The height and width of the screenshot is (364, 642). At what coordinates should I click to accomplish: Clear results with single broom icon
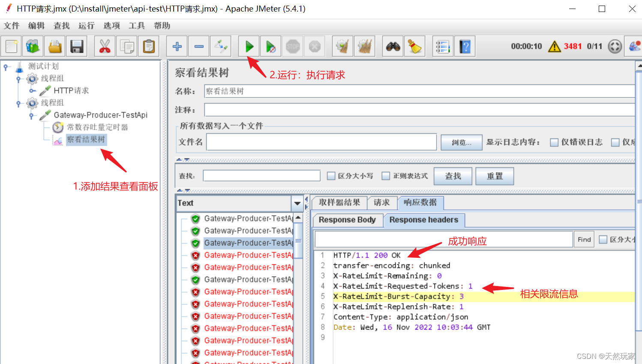point(342,46)
